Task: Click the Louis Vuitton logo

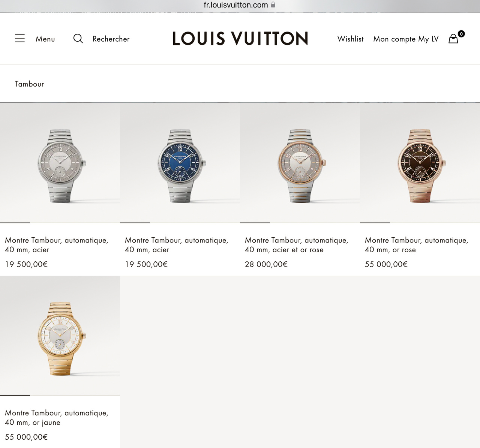Action: pyautogui.click(x=240, y=39)
